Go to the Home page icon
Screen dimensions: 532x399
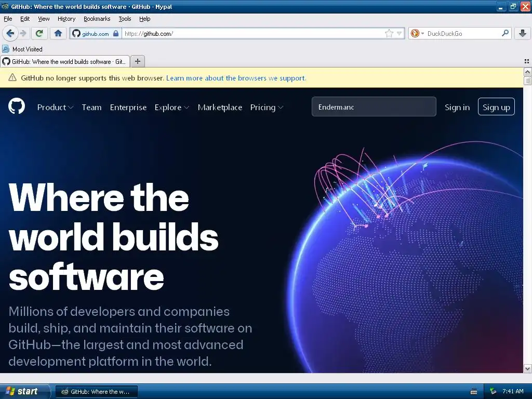pos(58,33)
